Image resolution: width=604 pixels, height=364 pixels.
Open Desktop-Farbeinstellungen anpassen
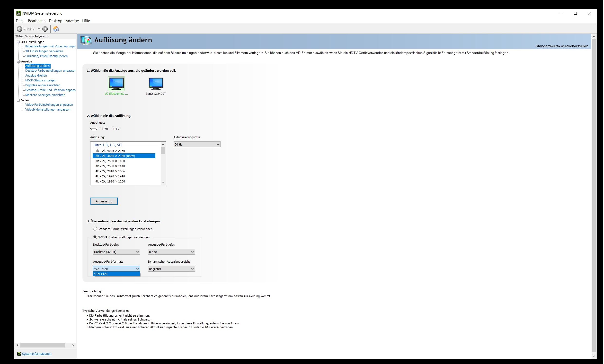tap(50, 70)
